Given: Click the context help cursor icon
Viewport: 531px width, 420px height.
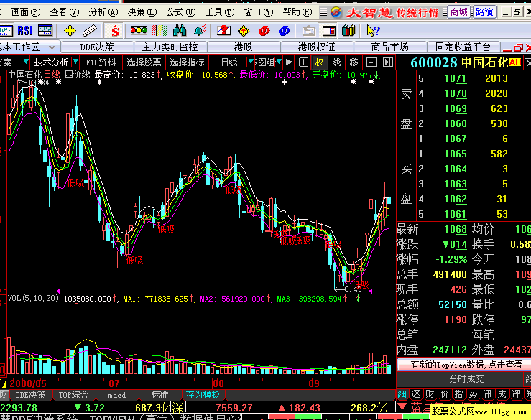Looking at the screenshot, I should click(x=373, y=31).
